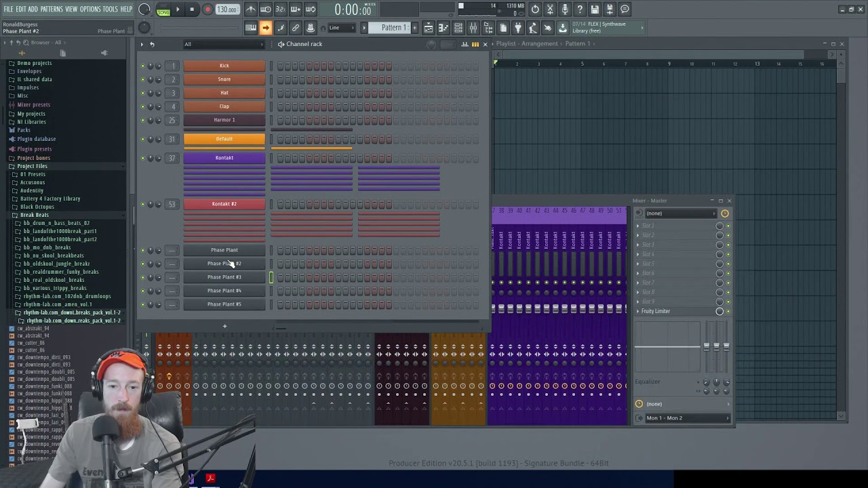Open the Plugin database folder
Image resolution: width=868 pixels, height=488 pixels.
click(x=36, y=140)
